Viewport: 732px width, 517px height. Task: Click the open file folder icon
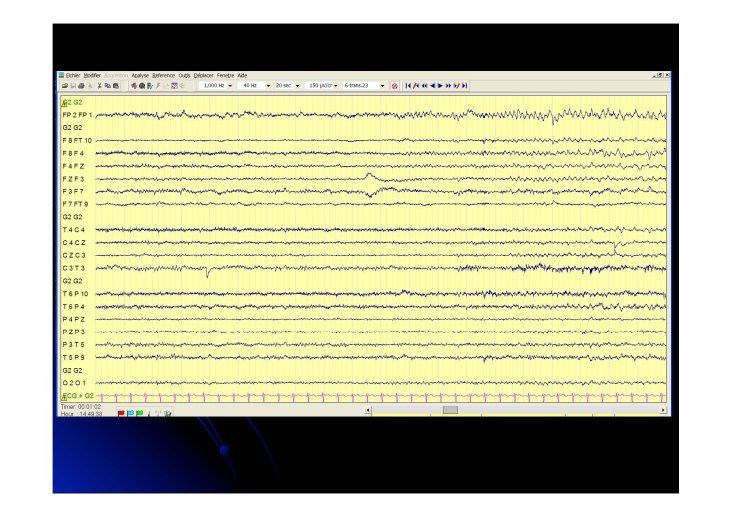(x=65, y=85)
